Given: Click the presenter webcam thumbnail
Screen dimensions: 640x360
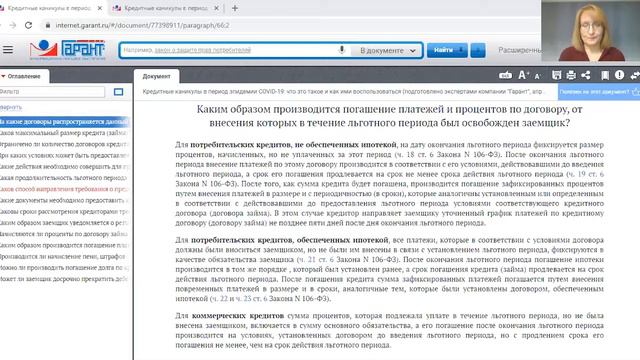Looking at the screenshot, I should click(591, 31).
